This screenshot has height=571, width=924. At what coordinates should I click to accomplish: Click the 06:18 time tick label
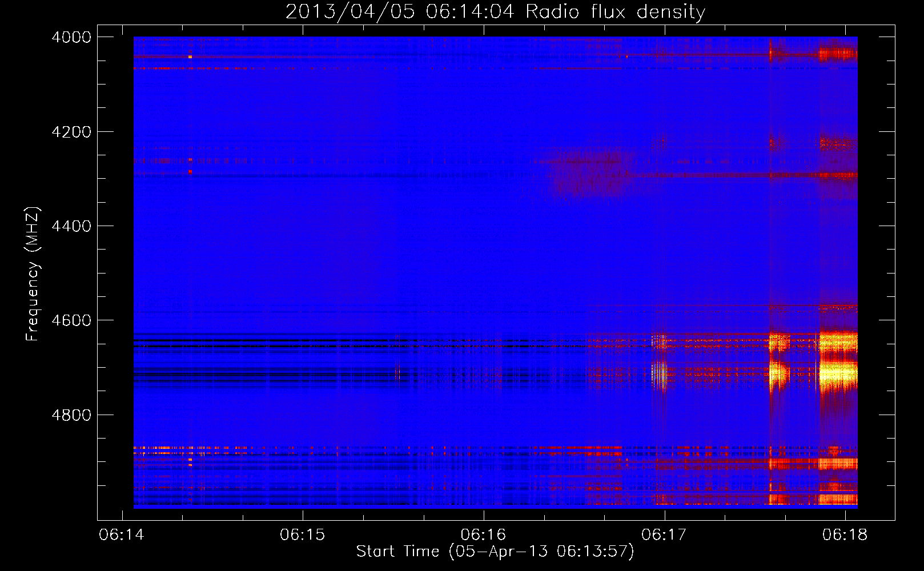tap(845, 534)
